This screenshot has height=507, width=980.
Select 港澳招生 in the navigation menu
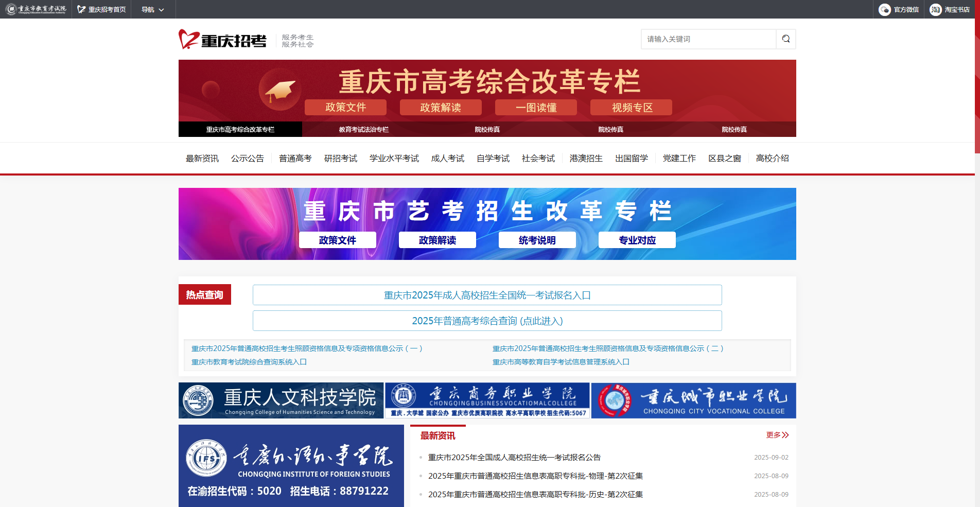(585, 158)
